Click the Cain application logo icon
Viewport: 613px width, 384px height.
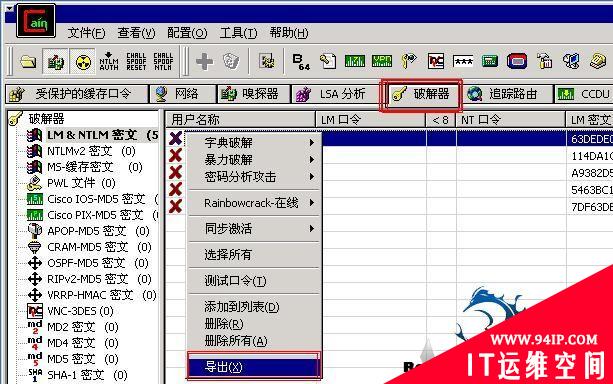36,21
